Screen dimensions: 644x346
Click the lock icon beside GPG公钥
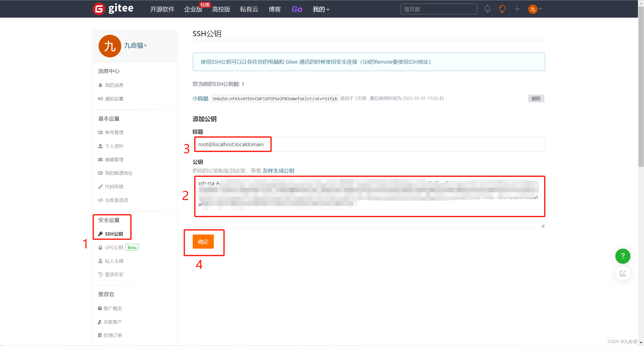[100, 247]
